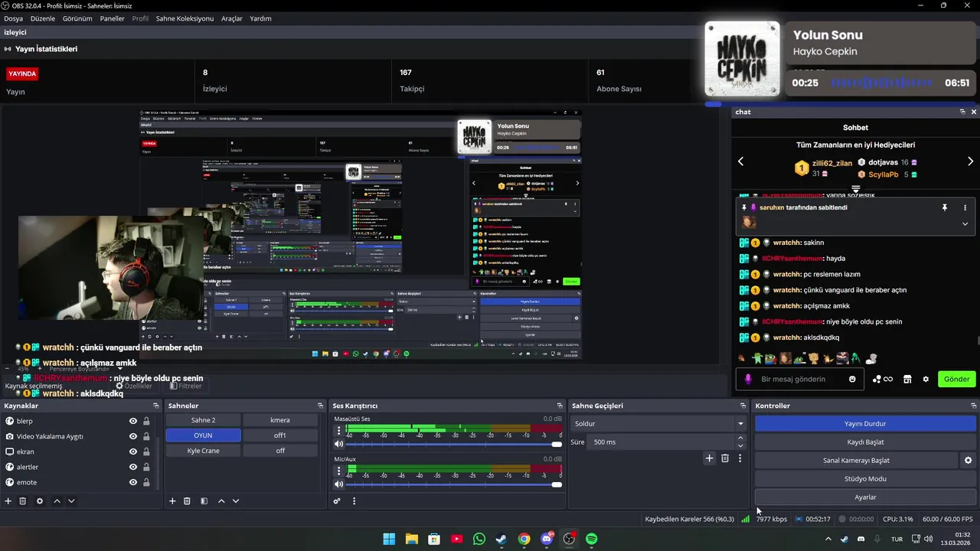Toggle visibility of blerp source
This screenshot has height=551, width=980.
coord(133,421)
